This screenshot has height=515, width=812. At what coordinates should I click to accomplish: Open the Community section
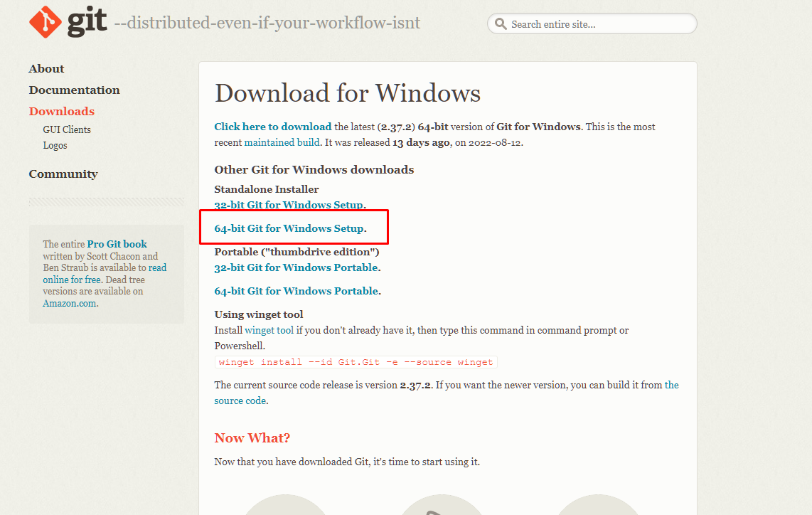click(63, 174)
